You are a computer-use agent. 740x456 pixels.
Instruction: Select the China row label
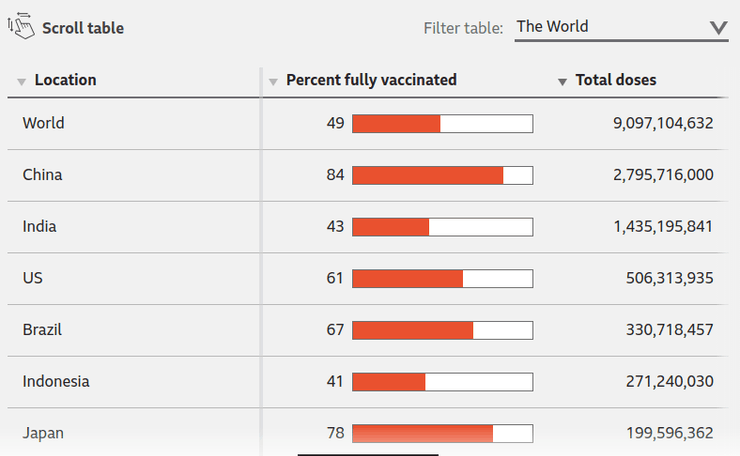(x=42, y=175)
